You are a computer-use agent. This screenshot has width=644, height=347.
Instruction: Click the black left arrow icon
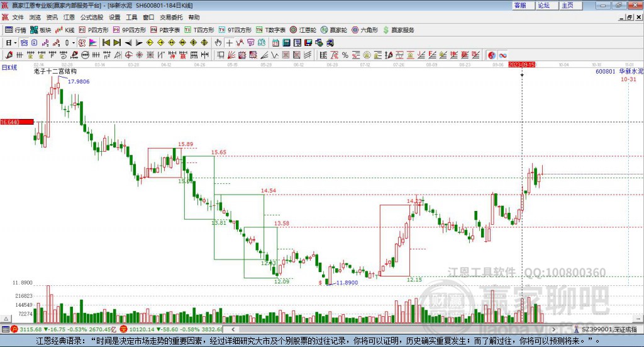[x=128, y=43]
